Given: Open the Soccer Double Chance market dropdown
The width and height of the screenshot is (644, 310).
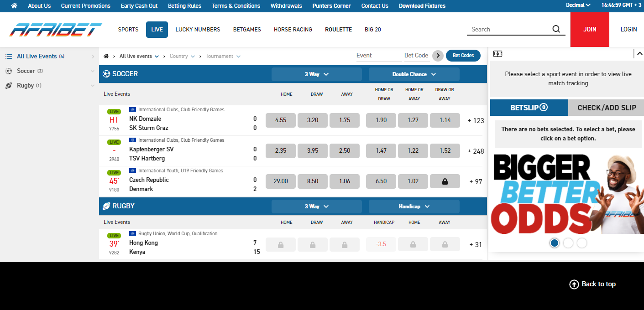Looking at the screenshot, I should click(414, 74).
